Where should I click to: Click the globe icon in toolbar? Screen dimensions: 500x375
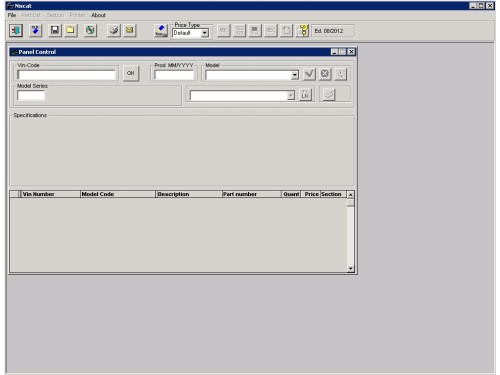coord(90,31)
